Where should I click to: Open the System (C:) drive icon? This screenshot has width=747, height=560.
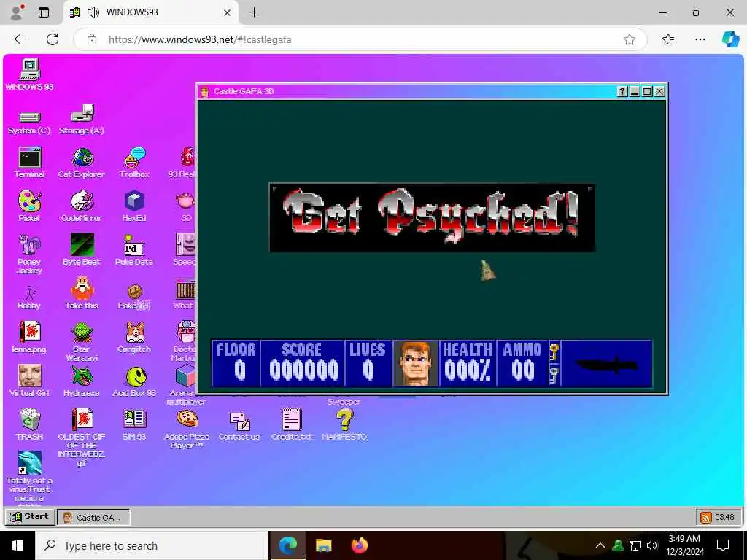click(x=29, y=122)
